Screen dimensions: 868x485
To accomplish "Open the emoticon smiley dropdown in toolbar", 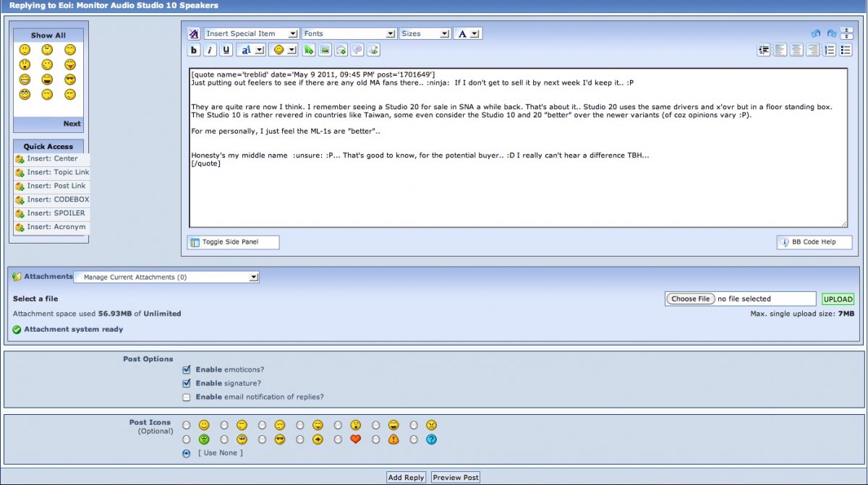I will pyautogui.click(x=283, y=50).
